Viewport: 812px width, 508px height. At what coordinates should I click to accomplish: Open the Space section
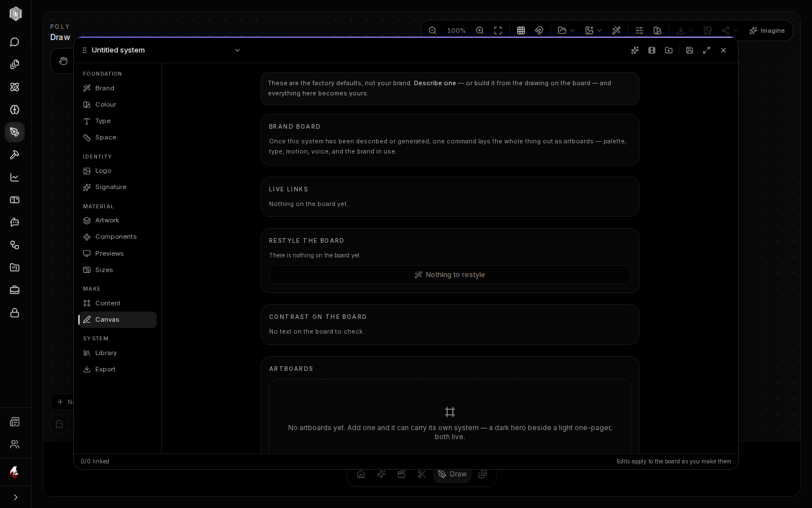118,137
